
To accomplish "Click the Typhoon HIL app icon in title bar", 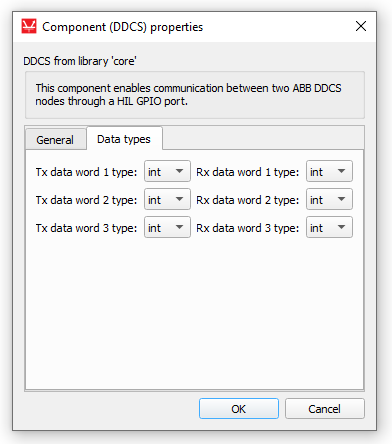I will tap(29, 26).
